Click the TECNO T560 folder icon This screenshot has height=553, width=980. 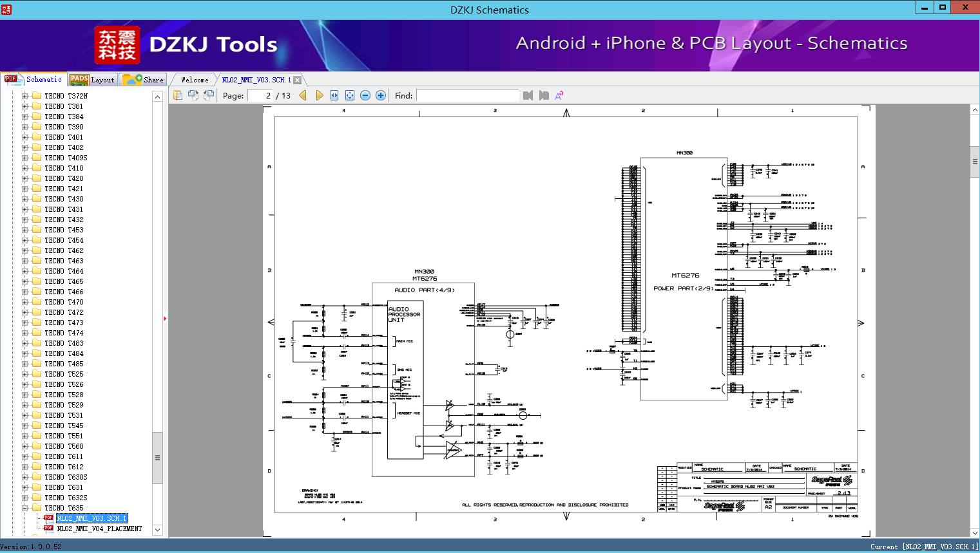point(37,446)
